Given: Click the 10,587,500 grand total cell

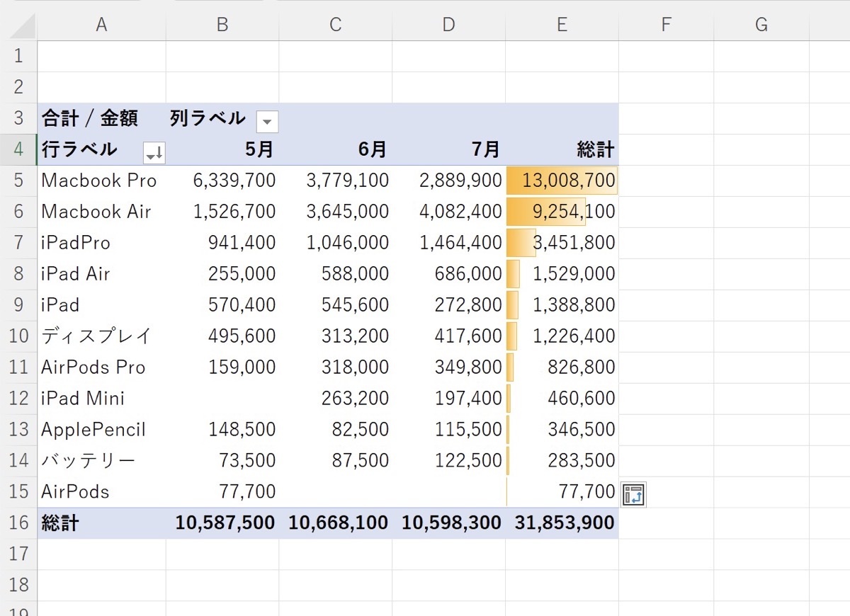Looking at the screenshot, I should pyautogui.click(x=222, y=523).
